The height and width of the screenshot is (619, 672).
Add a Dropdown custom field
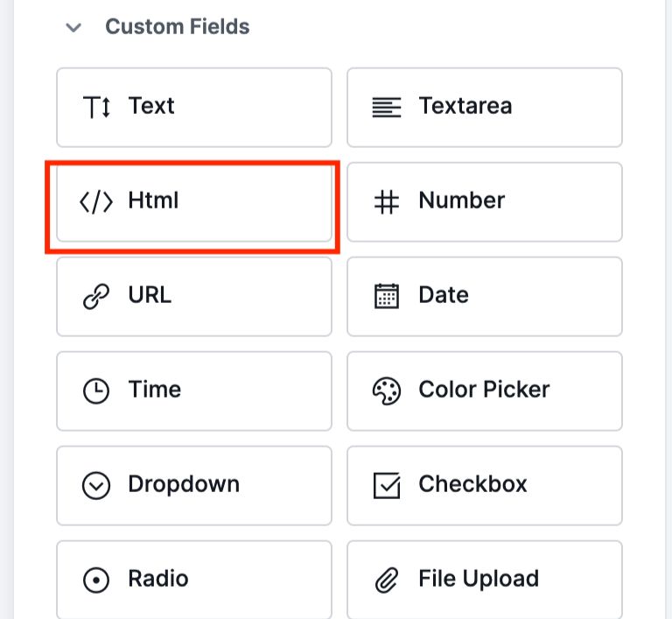coord(194,485)
